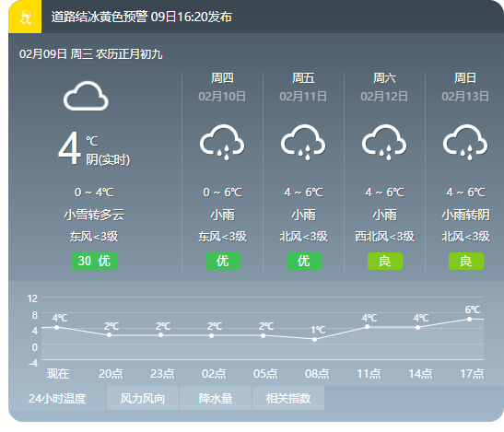
Task: Click the cloudy weather icon for today
Action: click(x=86, y=96)
